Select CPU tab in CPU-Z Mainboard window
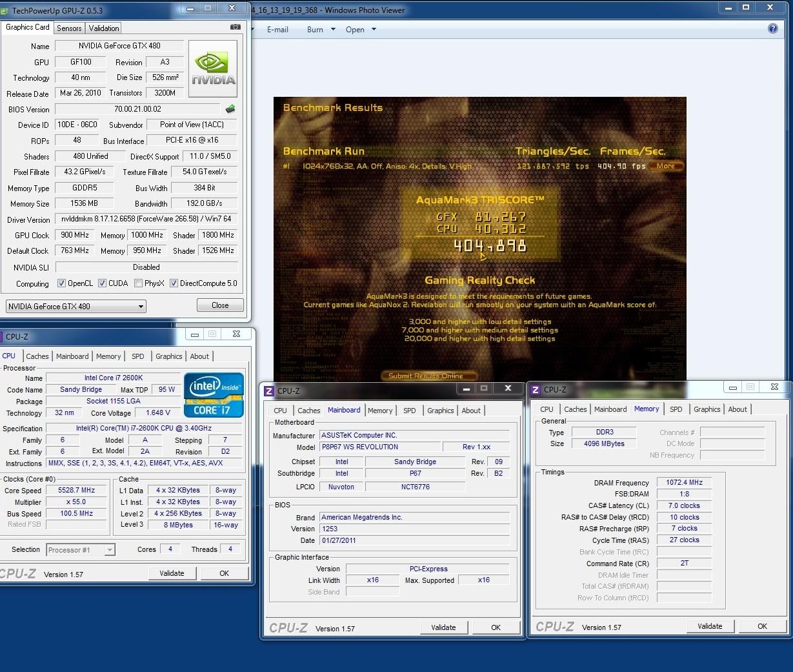793x672 pixels. (280, 411)
